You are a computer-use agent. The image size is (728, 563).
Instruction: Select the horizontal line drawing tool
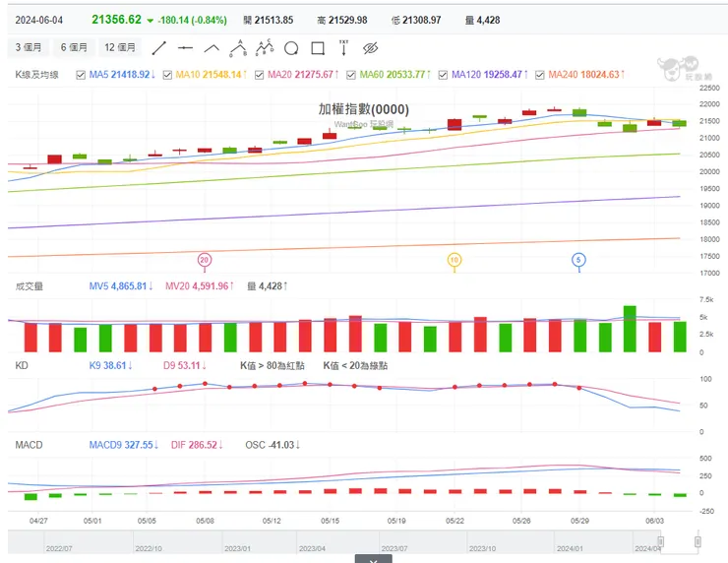pyautogui.click(x=185, y=48)
